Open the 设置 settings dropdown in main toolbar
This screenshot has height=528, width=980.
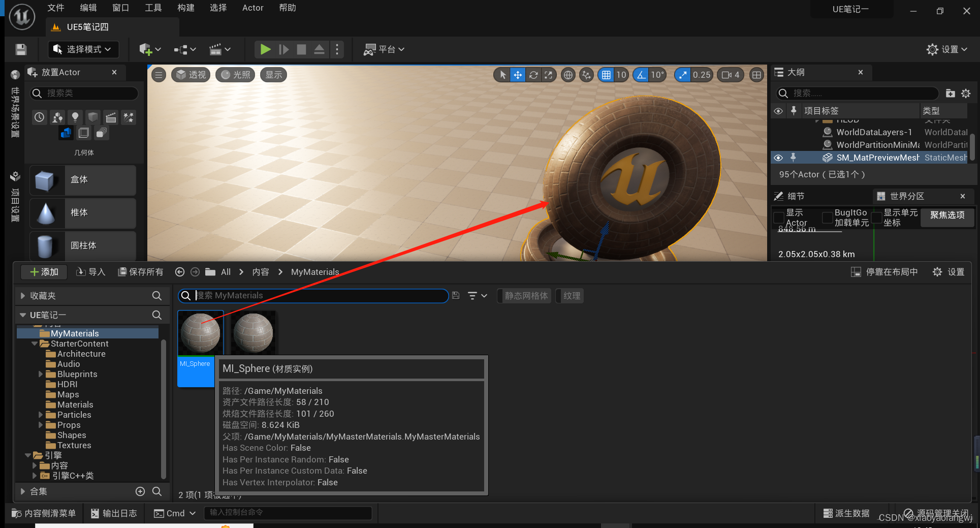tap(947, 49)
